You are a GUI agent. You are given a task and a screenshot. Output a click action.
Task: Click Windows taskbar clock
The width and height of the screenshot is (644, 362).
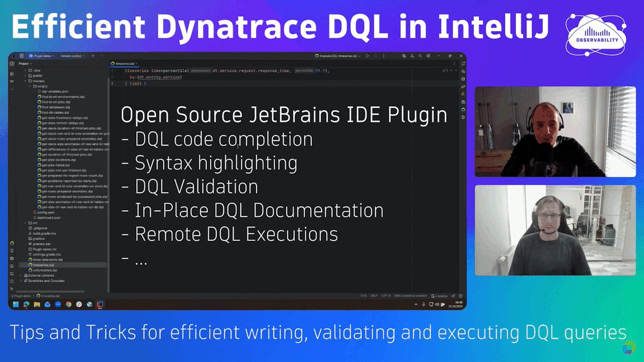pos(456,305)
